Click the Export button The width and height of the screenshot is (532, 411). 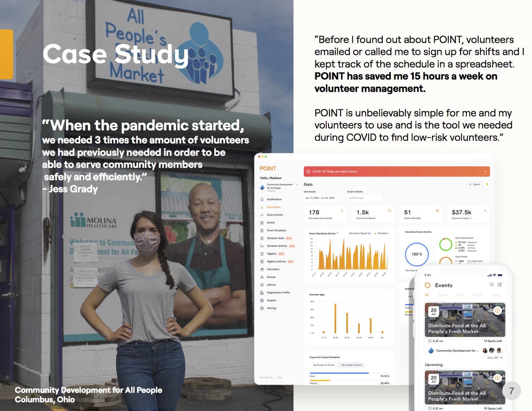[475, 184]
